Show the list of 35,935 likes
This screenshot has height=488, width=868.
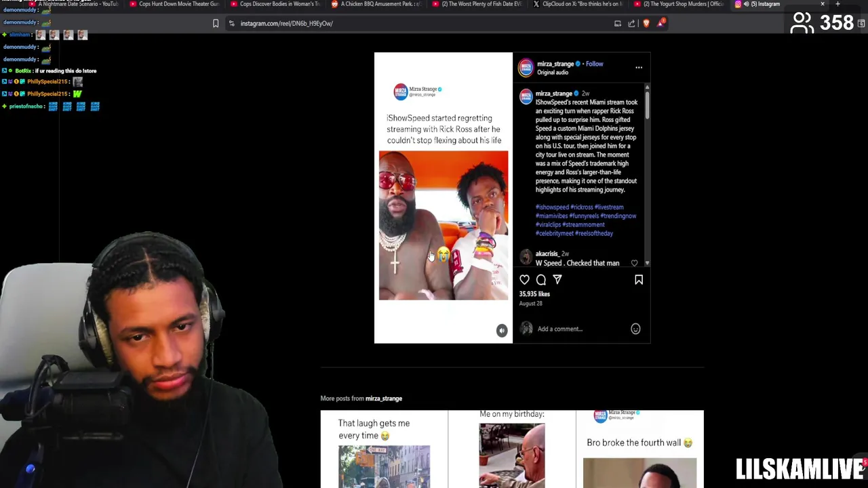[x=534, y=294]
